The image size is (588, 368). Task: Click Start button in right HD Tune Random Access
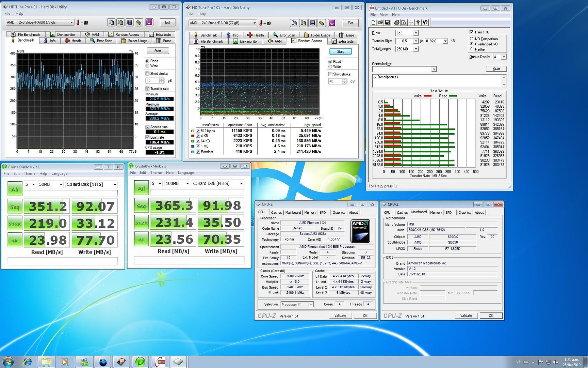click(340, 51)
